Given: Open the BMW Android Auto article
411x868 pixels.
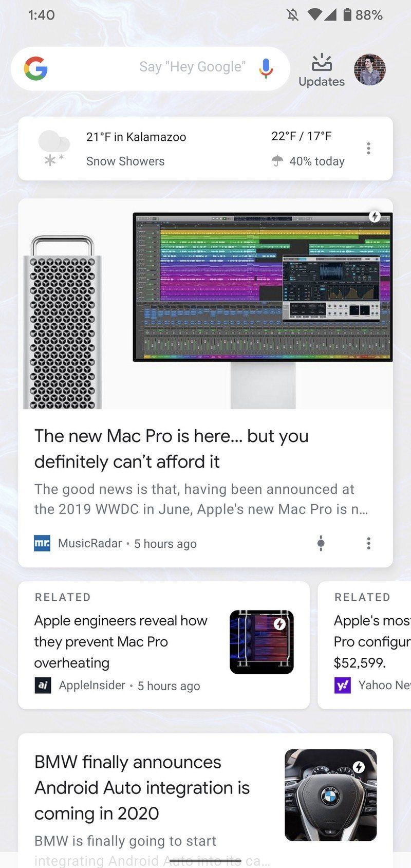Looking at the screenshot, I should pos(142,787).
